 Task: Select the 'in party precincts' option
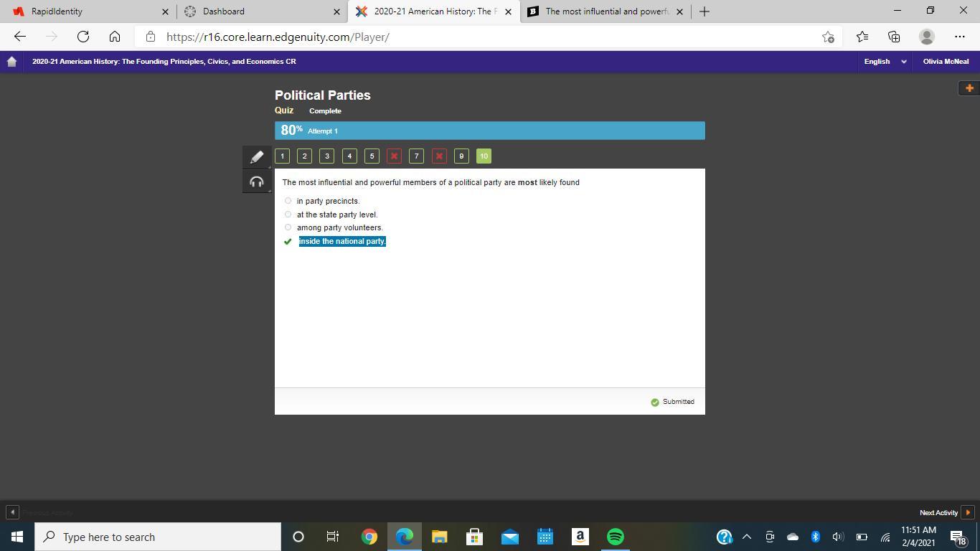tap(288, 201)
